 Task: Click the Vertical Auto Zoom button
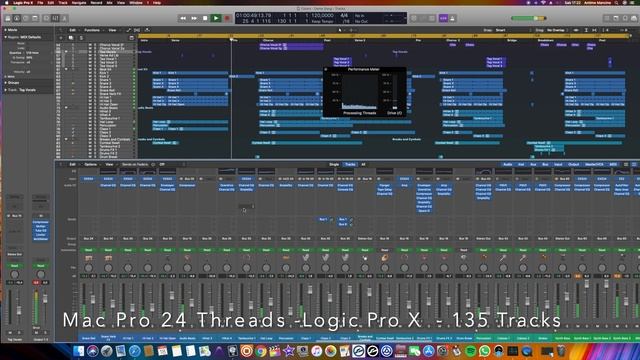(x=586, y=30)
